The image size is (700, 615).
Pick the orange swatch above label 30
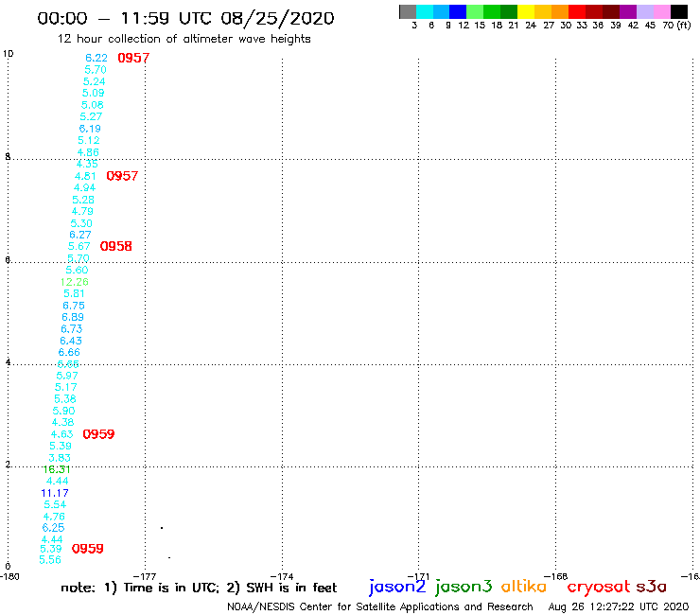click(x=560, y=11)
